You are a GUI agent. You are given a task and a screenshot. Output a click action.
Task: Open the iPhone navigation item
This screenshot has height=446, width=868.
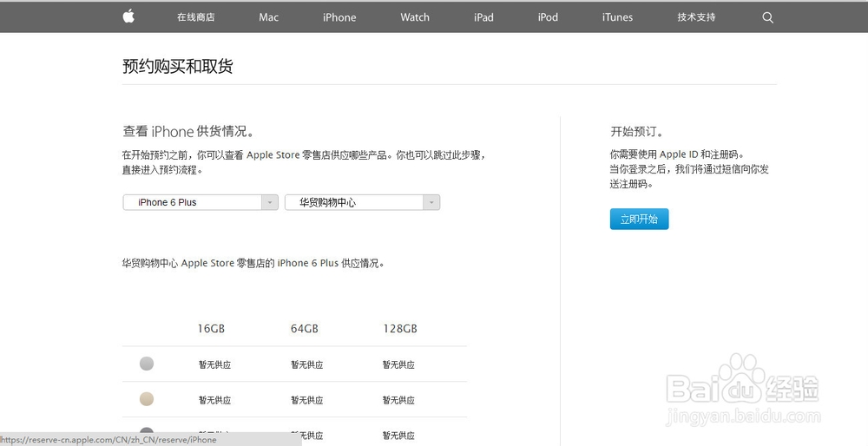[339, 17]
